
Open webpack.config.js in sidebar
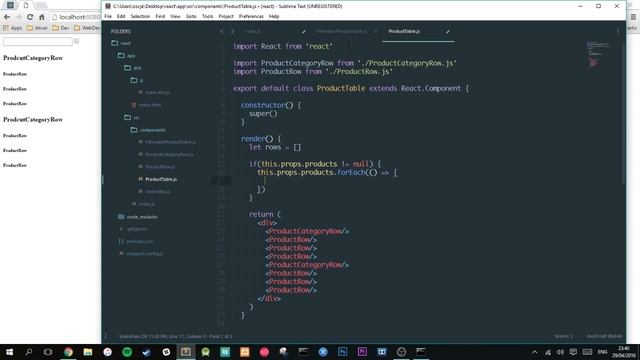pyautogui.click(x=144, y=253)
